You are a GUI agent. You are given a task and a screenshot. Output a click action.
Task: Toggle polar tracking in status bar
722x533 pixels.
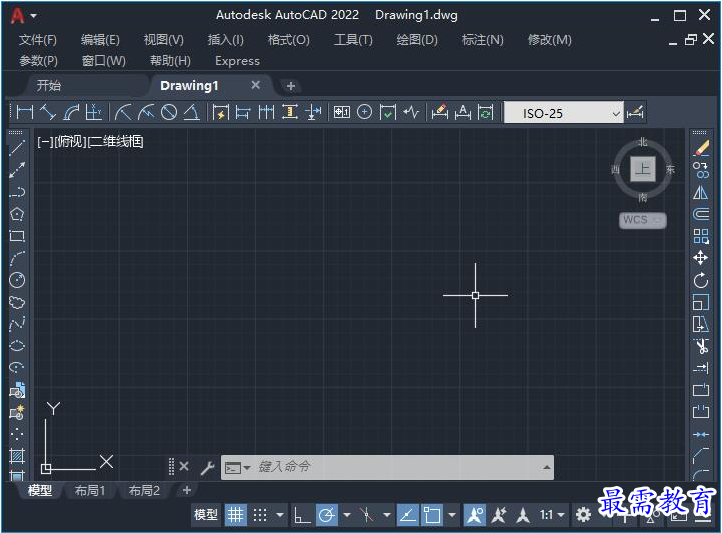[x=327, y=515]
